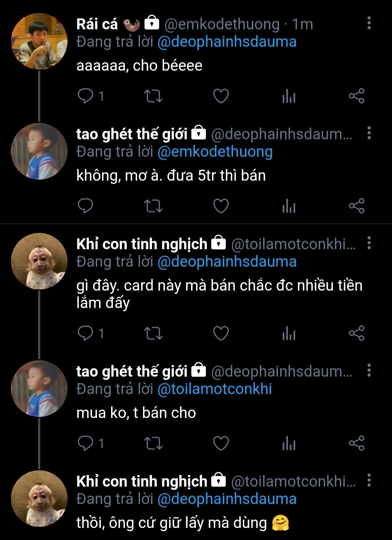392x540 pixels.
Task: Retweet the "mua ko, t bán cho" reply
Action: point(153,443)
